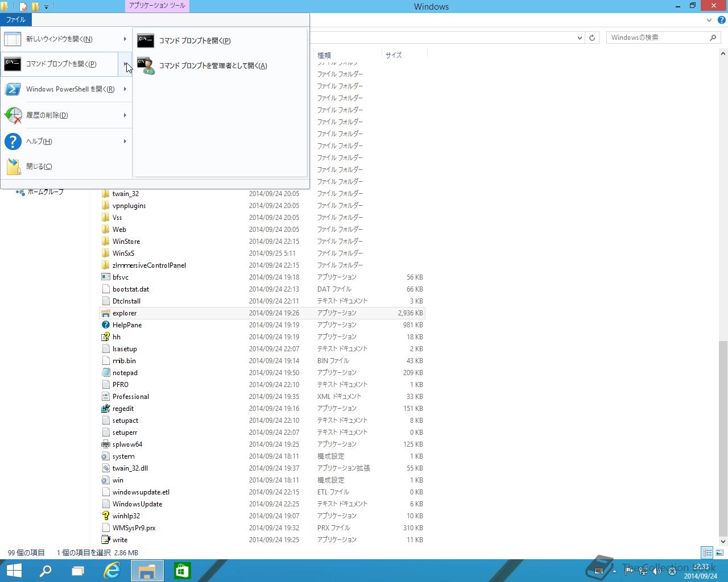This screenshot has height=582, width=728.
Task: Select the WinSxS folder
Action: point(123,253)
